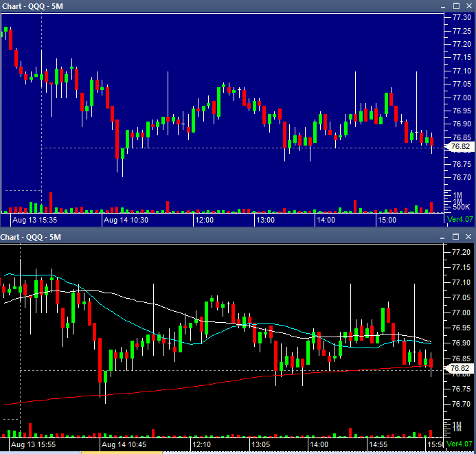Click the 14:00 time label on the blue chart
476x454 pixels.
[326, 220]
